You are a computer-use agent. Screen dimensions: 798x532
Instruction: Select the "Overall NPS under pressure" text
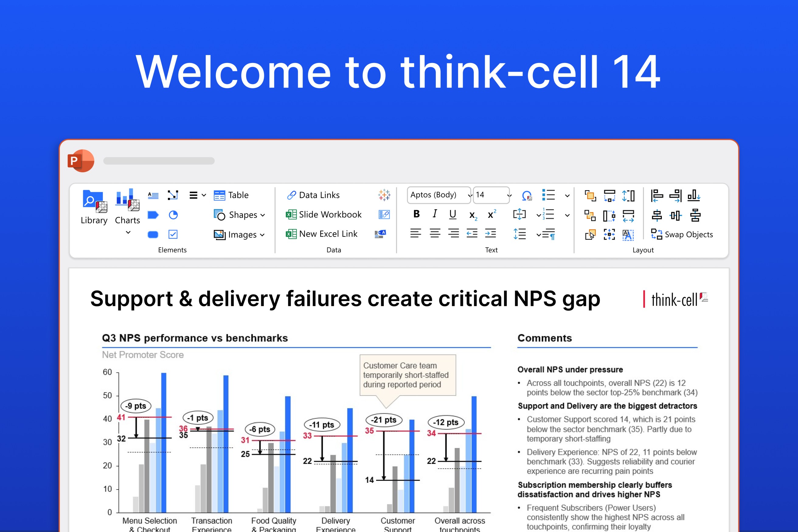pos(570,370)
